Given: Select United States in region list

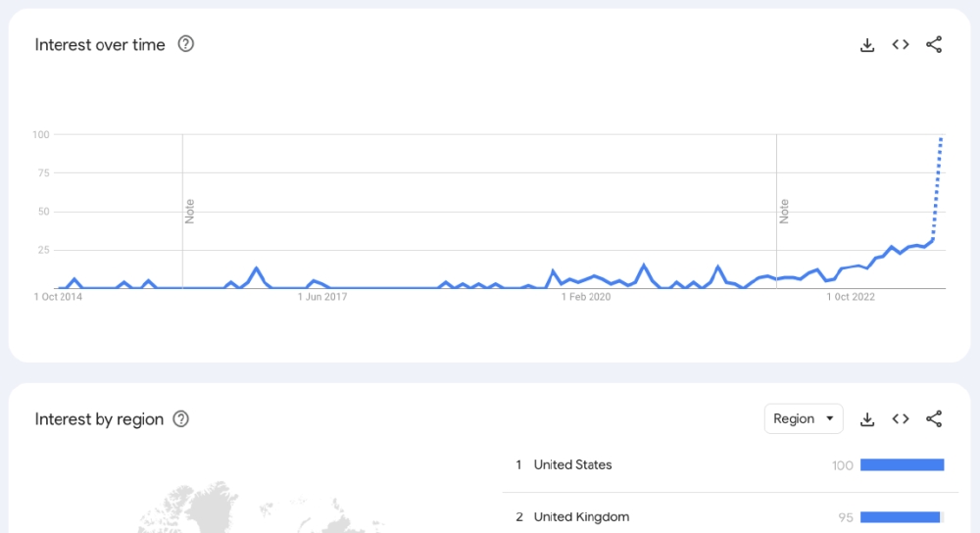Looking at the screenshot, I should 572,465.
